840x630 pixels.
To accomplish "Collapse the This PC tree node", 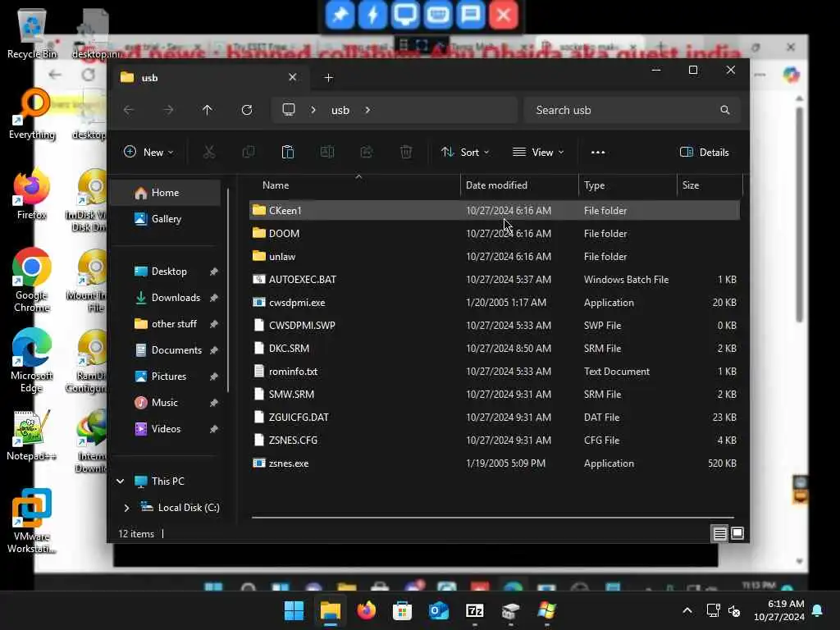I will (121, 481).
